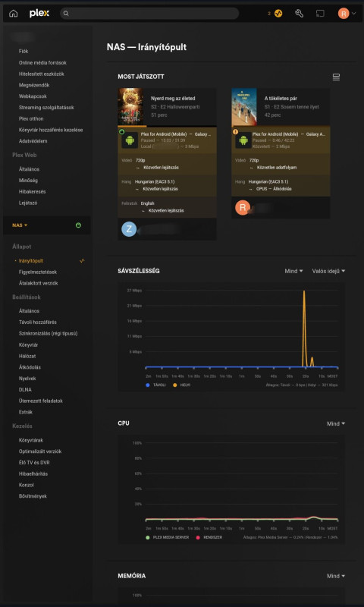Open Átkódolás settings
This screenshot has width=364, height=607.
pos(30,367)
